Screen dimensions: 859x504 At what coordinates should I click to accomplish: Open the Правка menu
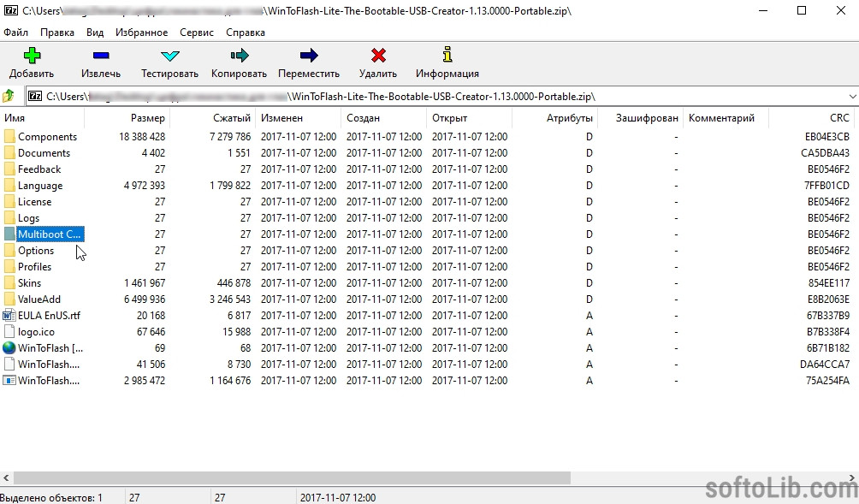tap(57, 33)
